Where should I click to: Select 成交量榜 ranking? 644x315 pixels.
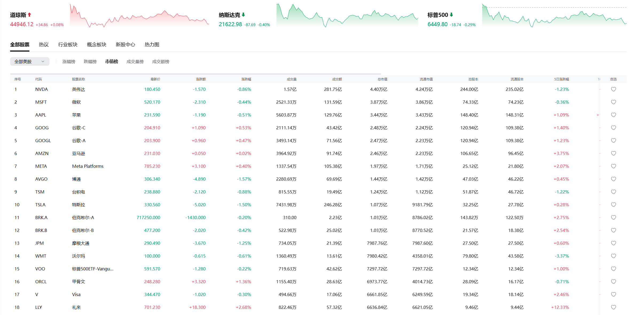[135, 62]
